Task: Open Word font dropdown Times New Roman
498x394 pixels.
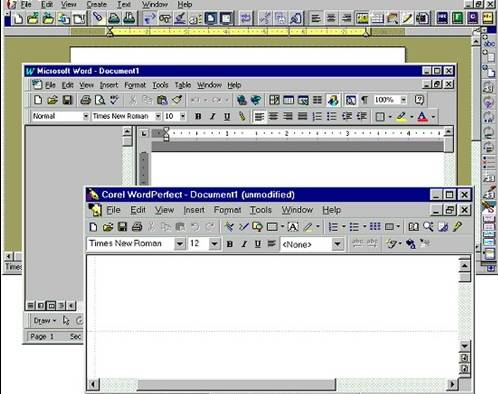Action: click(x=158, y=116)
